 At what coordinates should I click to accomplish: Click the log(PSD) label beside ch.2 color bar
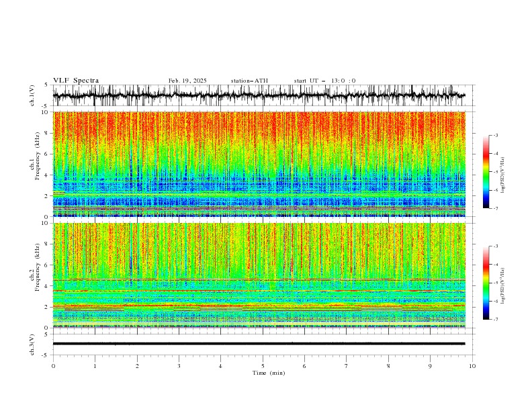502,286
